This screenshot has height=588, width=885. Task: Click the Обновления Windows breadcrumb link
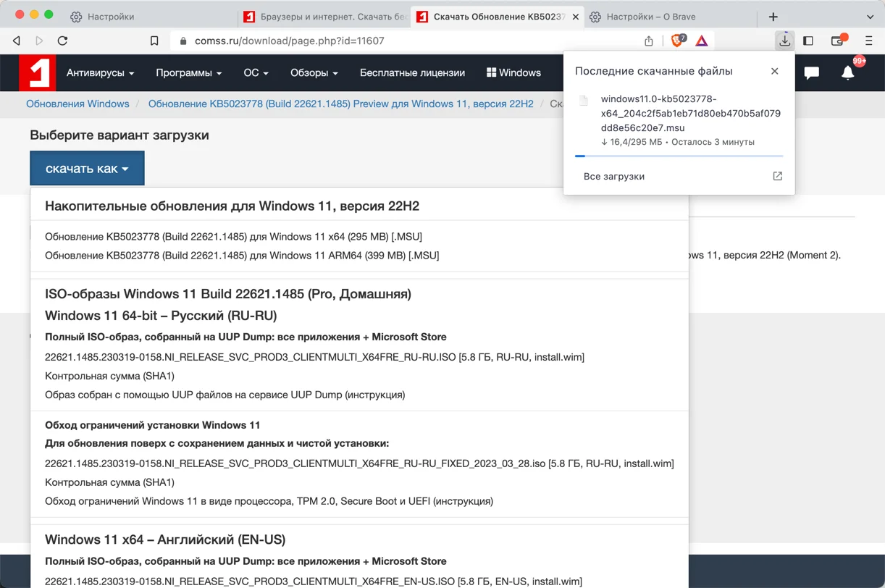(x=77, y=104)
